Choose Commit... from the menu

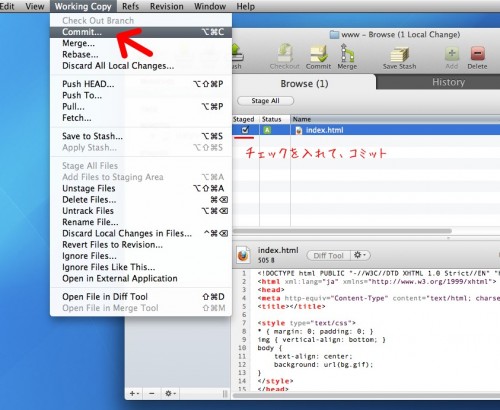click(x=141, y=32)
